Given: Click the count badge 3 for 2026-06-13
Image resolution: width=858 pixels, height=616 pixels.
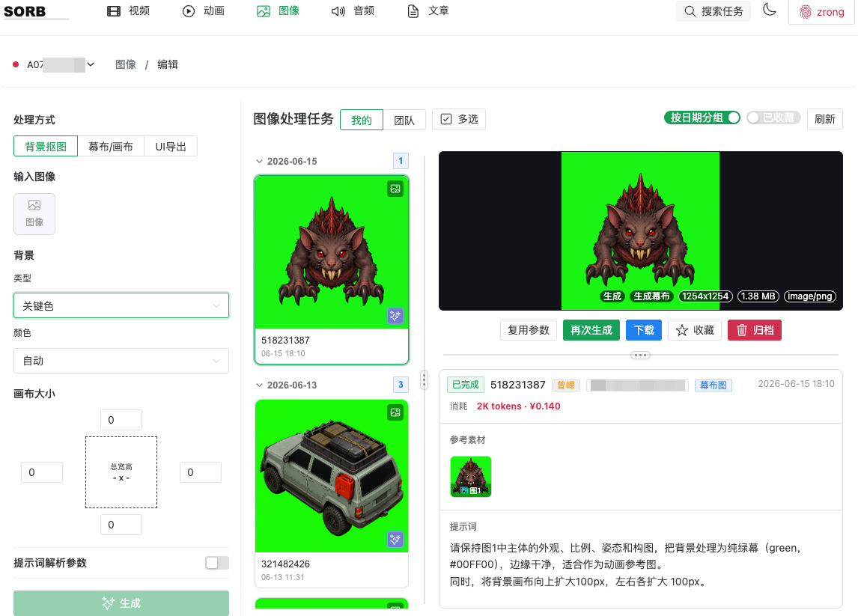Looking at the screenshot, I should click(401, 385).
